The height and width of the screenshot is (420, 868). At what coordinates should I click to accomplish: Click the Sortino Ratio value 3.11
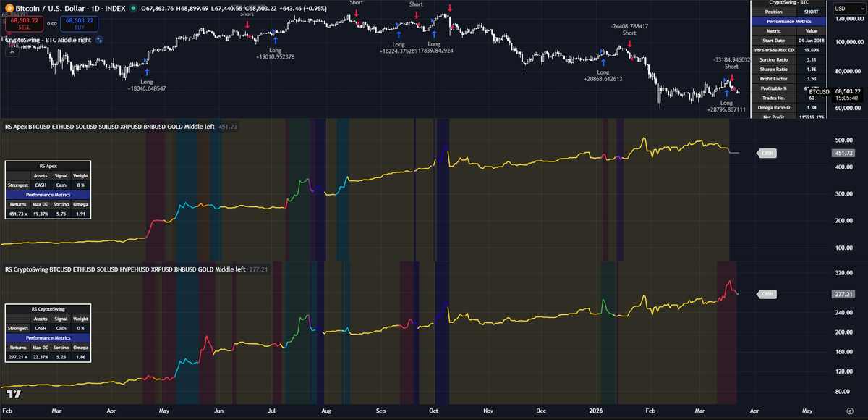tap(811, 59)
